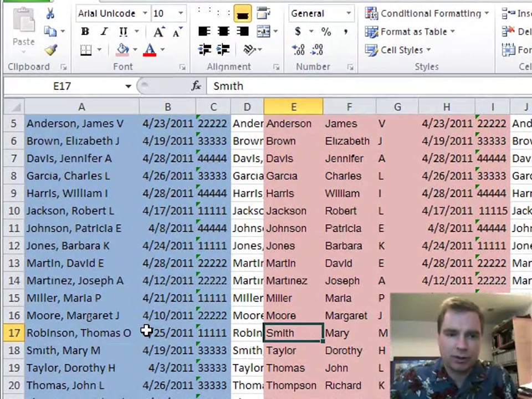Select cell containing Elizabeth
This screenshot has height=399, width=532.
point(350,141)
